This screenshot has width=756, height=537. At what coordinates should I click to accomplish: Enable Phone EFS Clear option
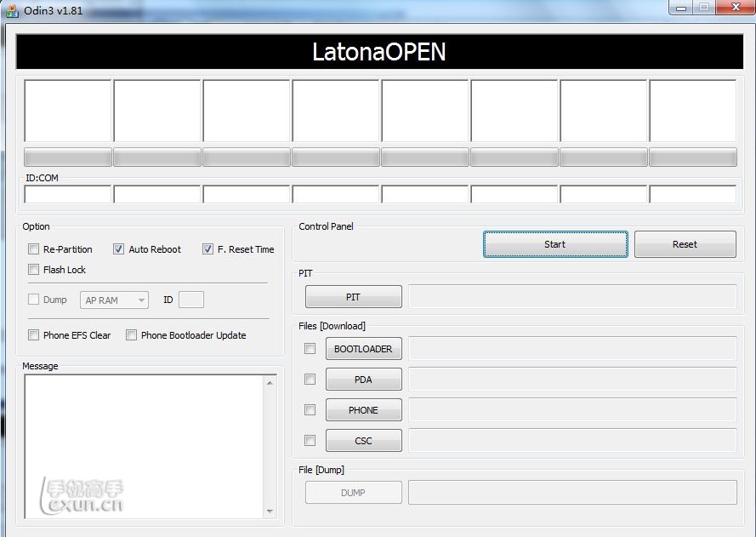click(x=33, y=334)
